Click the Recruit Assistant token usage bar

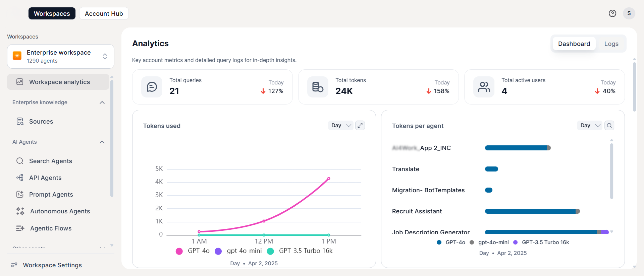532,211
